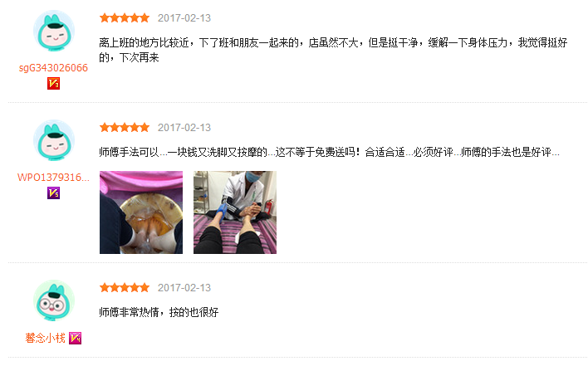The height and width of the screenshot is (366, 588).
Task: Click the second review's date
Action: click(184, 127)
